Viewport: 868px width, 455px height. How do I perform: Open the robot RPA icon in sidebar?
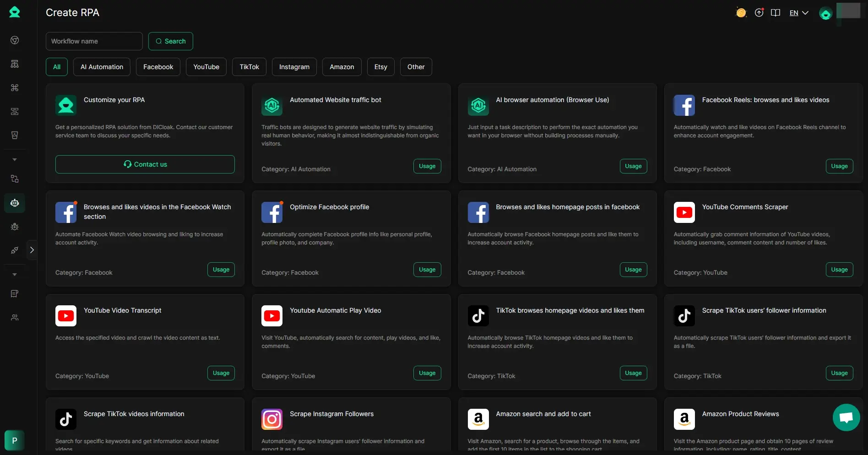[x=15, y=203]
